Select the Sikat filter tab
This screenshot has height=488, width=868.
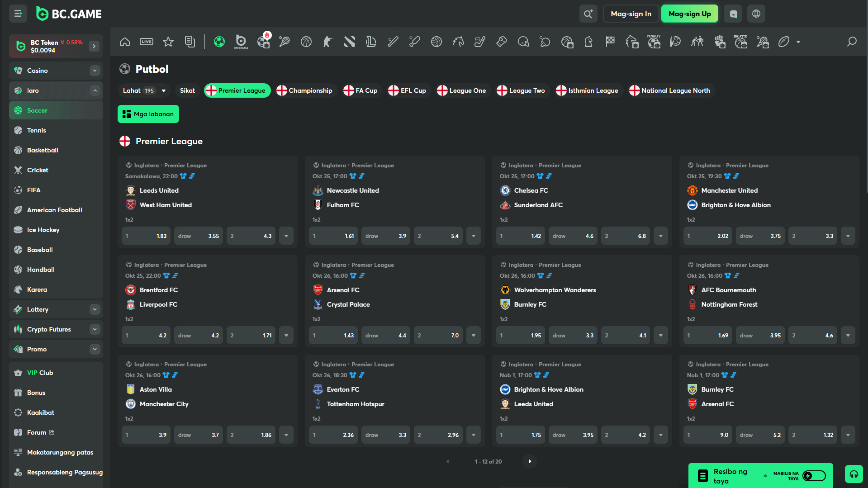tap(187, 90)
